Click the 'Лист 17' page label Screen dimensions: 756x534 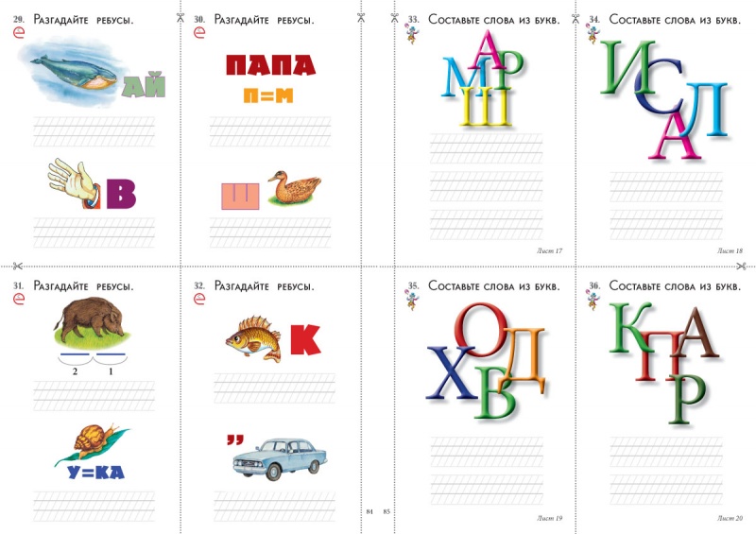pos(547,250)
